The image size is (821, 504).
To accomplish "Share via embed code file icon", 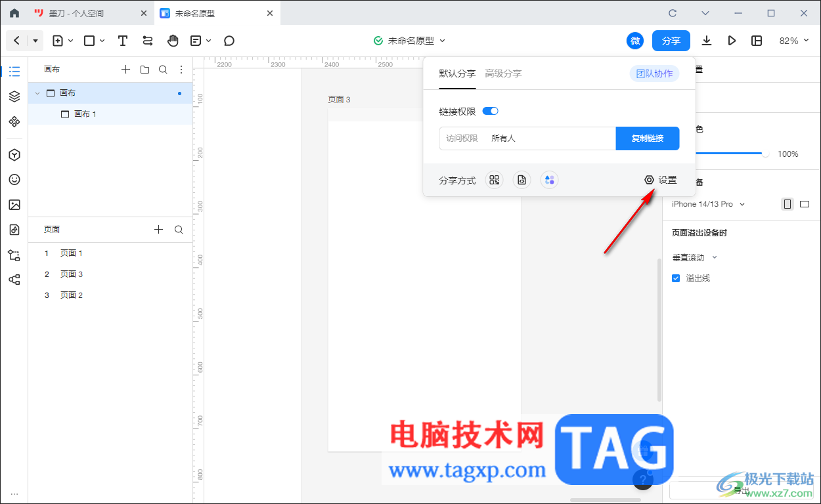I will [522, 180].
